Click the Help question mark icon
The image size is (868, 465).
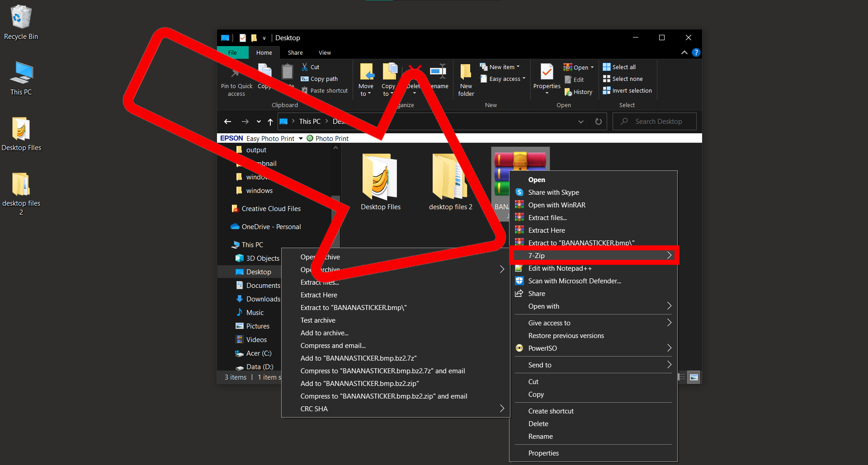[x=696, y=52]
